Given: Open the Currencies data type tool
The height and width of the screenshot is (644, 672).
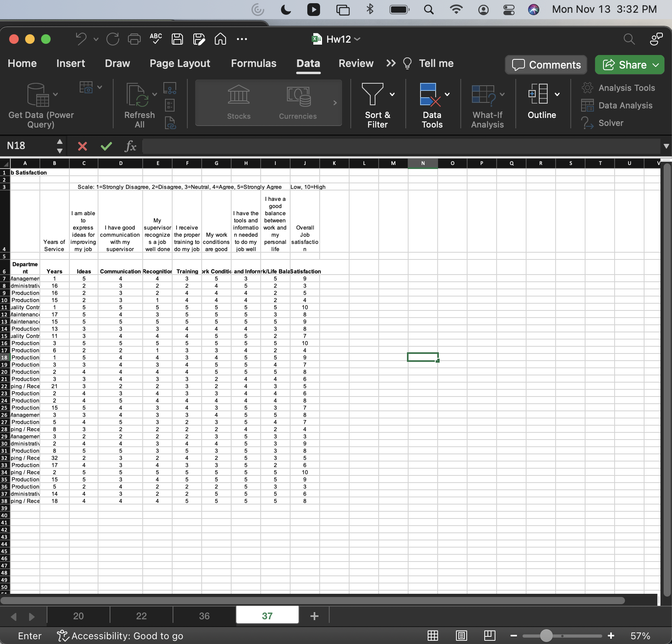Looking at the screenshot, I should [x=297, y=102].
